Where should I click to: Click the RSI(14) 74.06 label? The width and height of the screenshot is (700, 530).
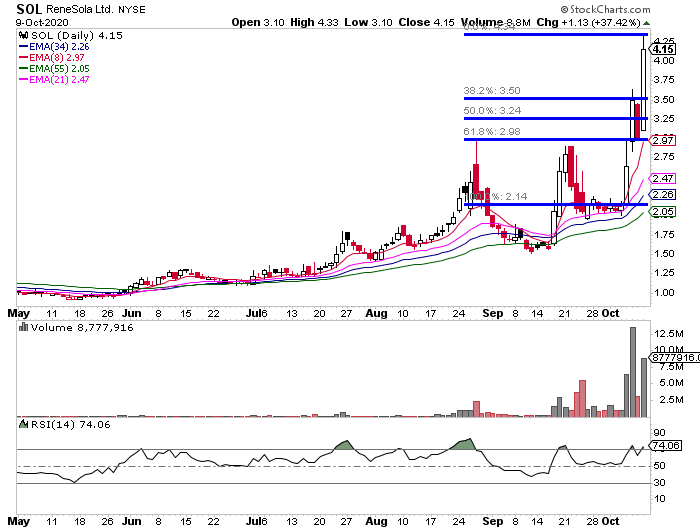coord(71,425)
